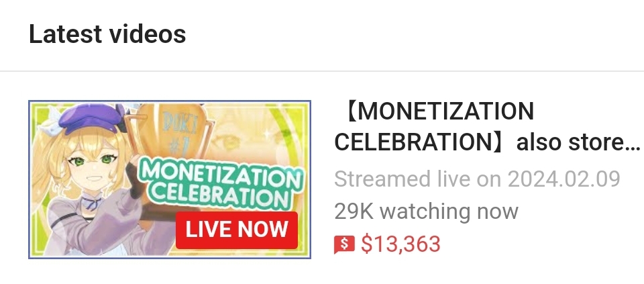This screenshot has width=644, height=284.
Task: Click the Streamed live on 2024.02.09 text
Action: pyautogui.click(x=477, y=179)
